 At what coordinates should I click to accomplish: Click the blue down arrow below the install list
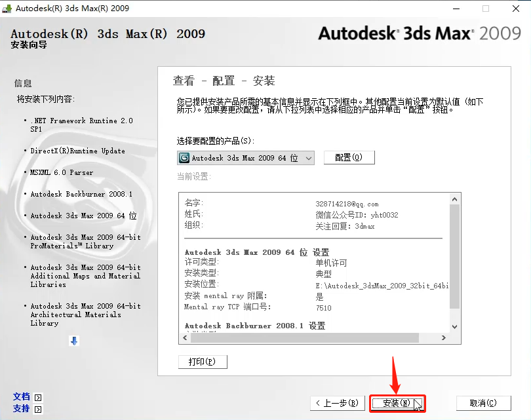click(x=73, y=341)
